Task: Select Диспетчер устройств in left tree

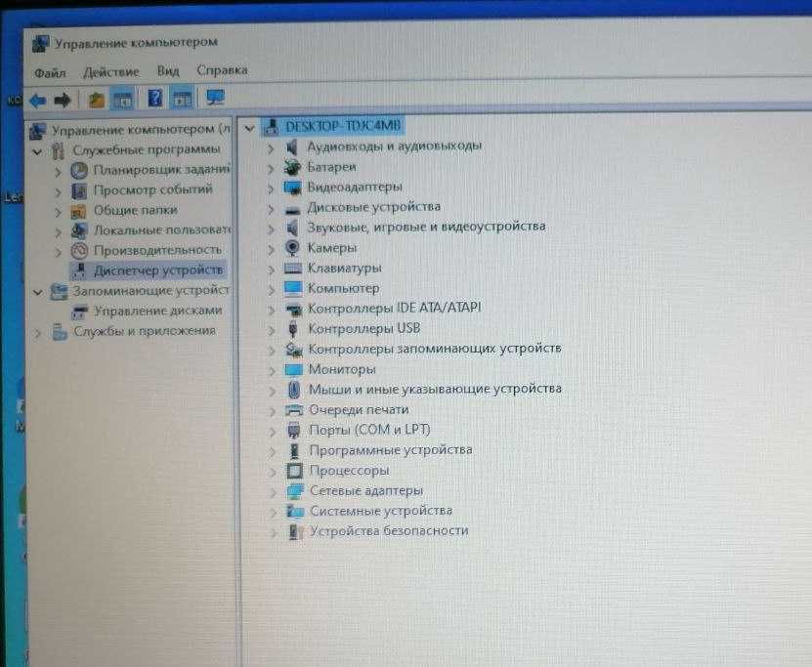Action: [158, 271]
